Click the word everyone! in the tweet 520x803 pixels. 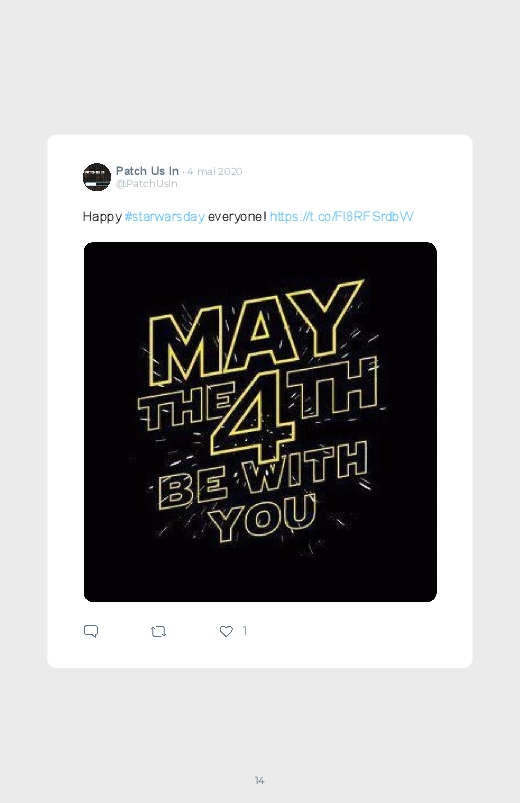tap(237, 217)
